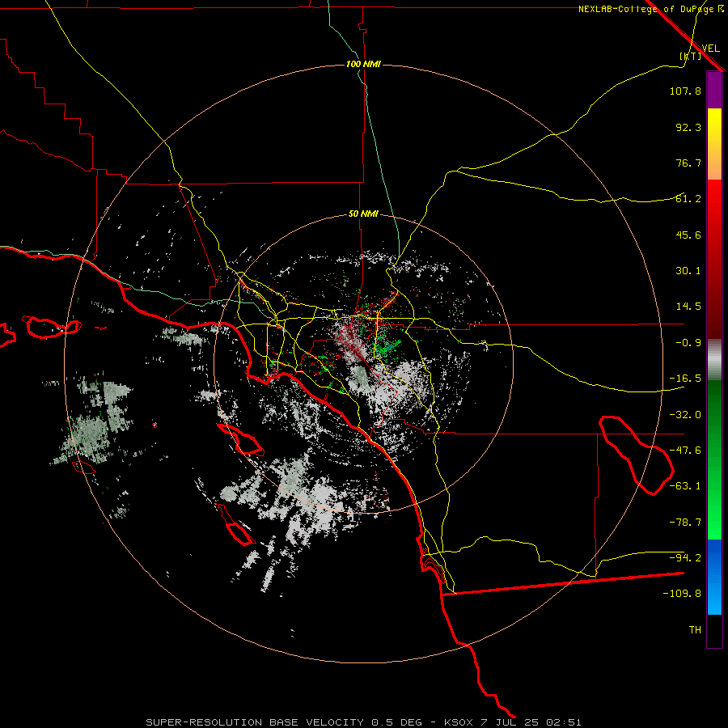Click the NEXLAB-College of DuPage label
The width and height of the screenshot is (728, 728).
pyautogui.click(x=650, y=9)
